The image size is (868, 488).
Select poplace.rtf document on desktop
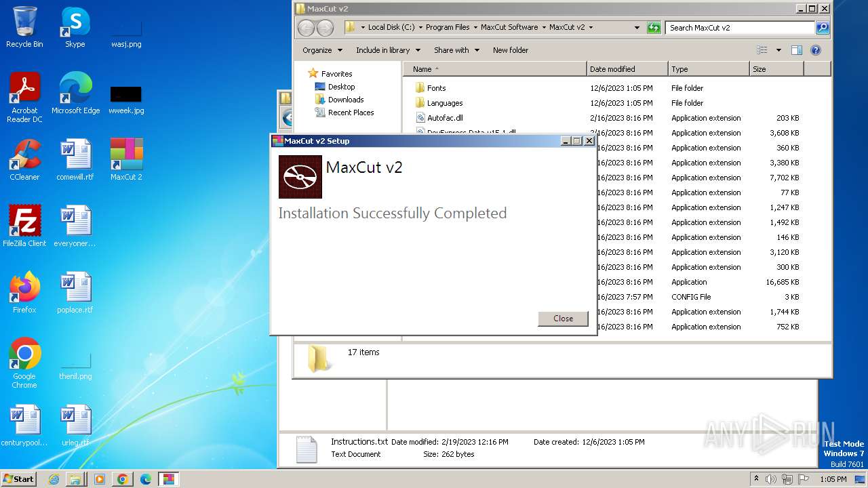click(x=75, y=293)
